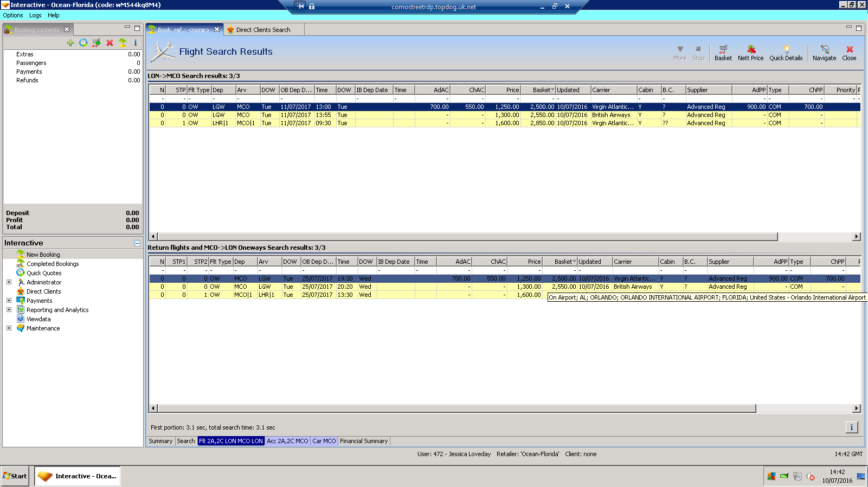Switch to the Direct Clients Search tab
The image size is (868, 487).
(x=263, y=30)
